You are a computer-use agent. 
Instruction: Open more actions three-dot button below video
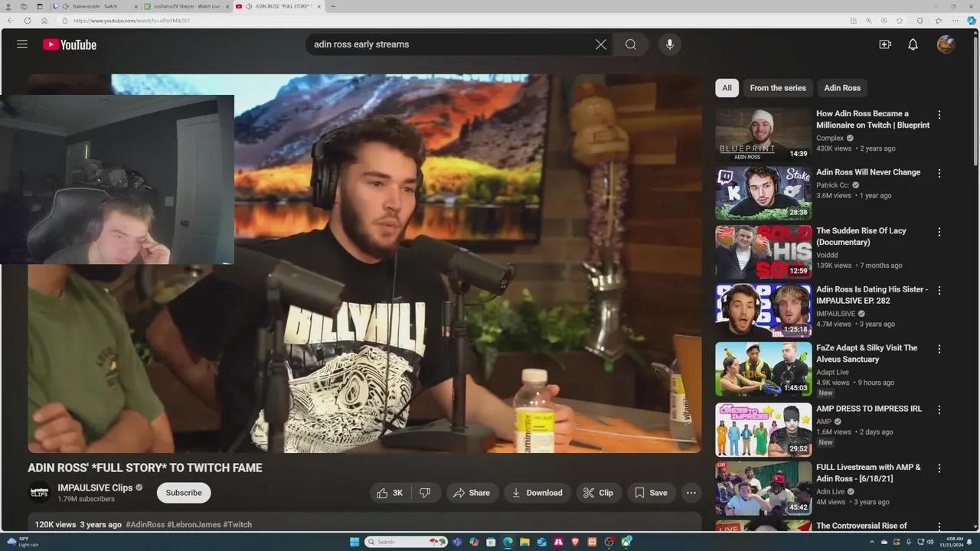[691, 493]
